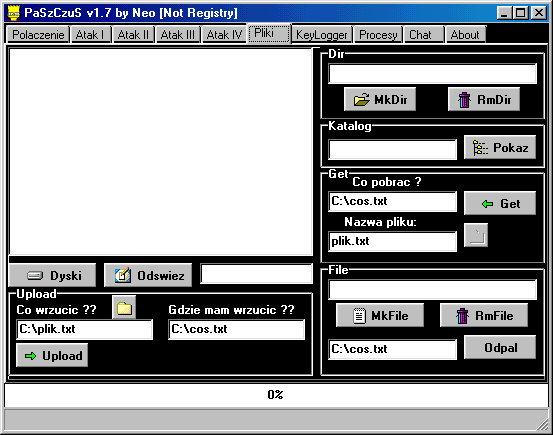Viewport: 553px width, 435px height.
Task: Click the yellow folder browse icon in Upload
Action: point(124,308)
